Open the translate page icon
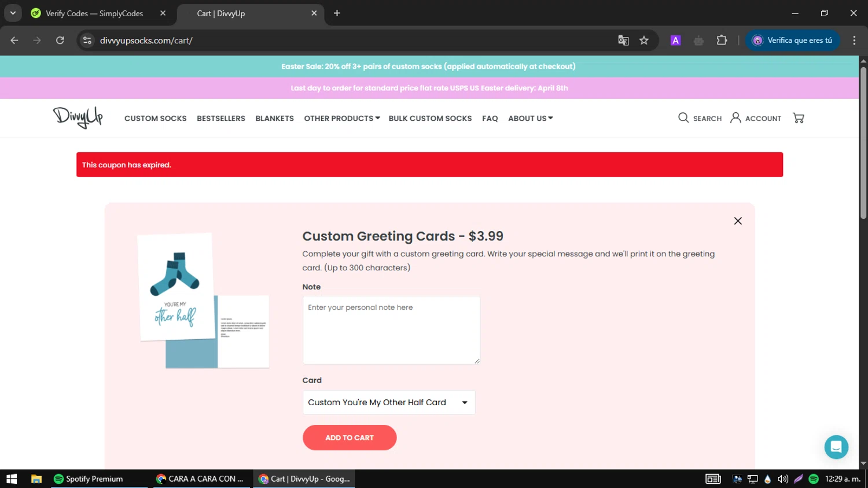868x488 pixels. (623, 41)
